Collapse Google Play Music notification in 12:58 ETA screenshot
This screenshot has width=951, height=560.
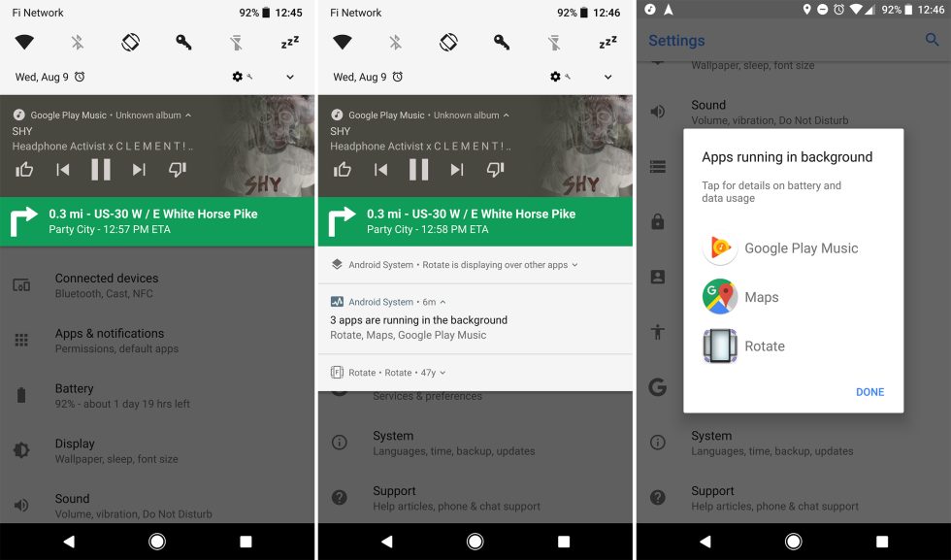pyautogui.click(x=507, y=115)
